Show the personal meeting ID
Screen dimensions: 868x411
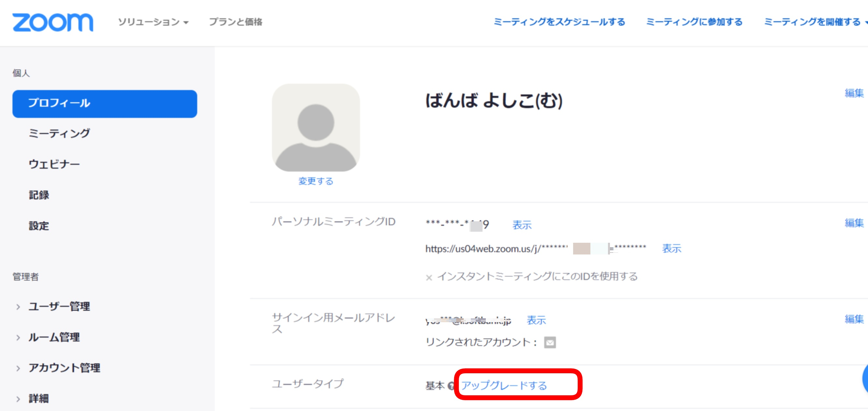pyautogui.click(x=522, y=225)
